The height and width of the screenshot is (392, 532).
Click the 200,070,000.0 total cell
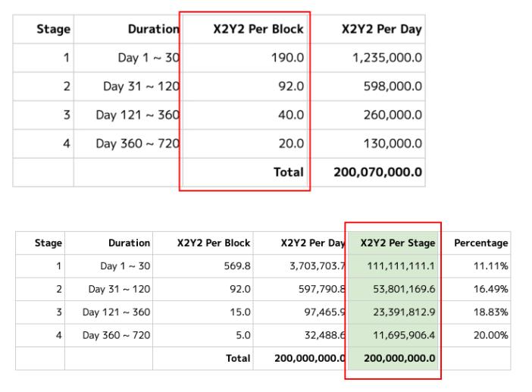click(378, 172)
